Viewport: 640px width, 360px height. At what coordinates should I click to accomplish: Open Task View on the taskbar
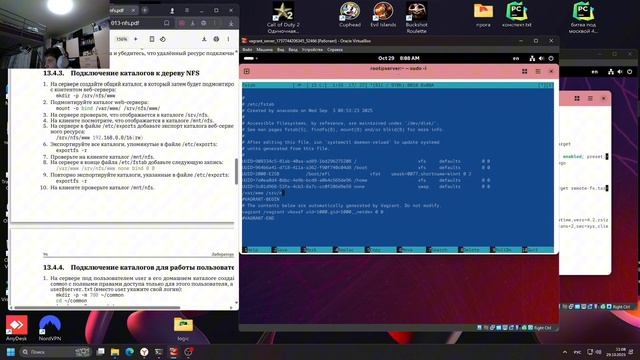(100, 352)
